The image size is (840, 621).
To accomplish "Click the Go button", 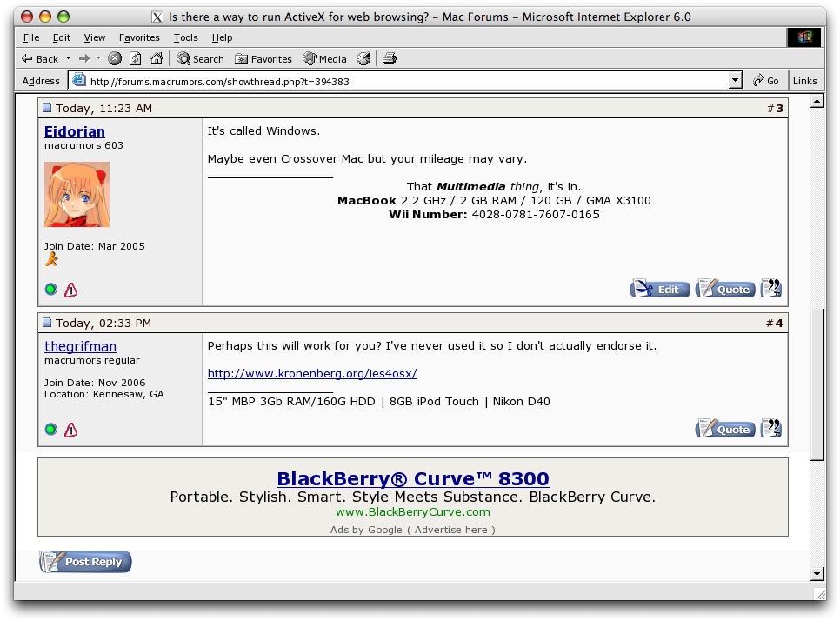I will coord(765,81).
